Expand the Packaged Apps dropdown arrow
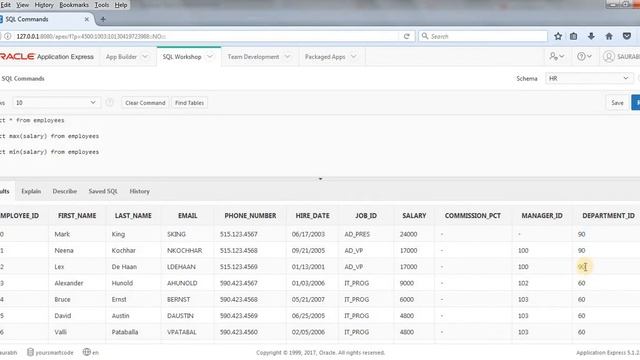The image size is (640, 360). coord(354,57)
